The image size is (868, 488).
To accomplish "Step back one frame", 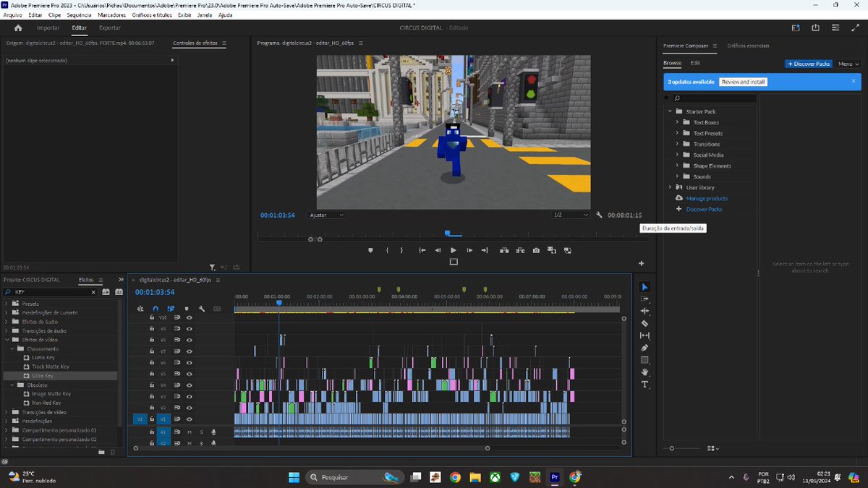I will coord(438,250).
